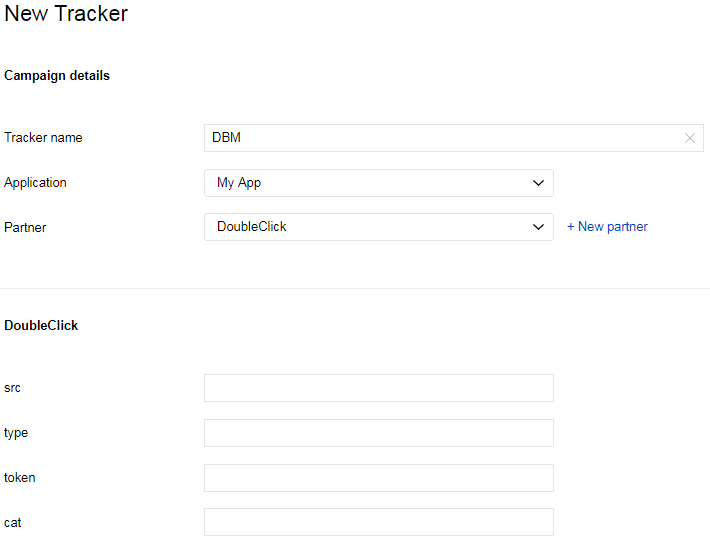Click into the type input field
This screenshot has width=710, height=540.
[378, 433]
